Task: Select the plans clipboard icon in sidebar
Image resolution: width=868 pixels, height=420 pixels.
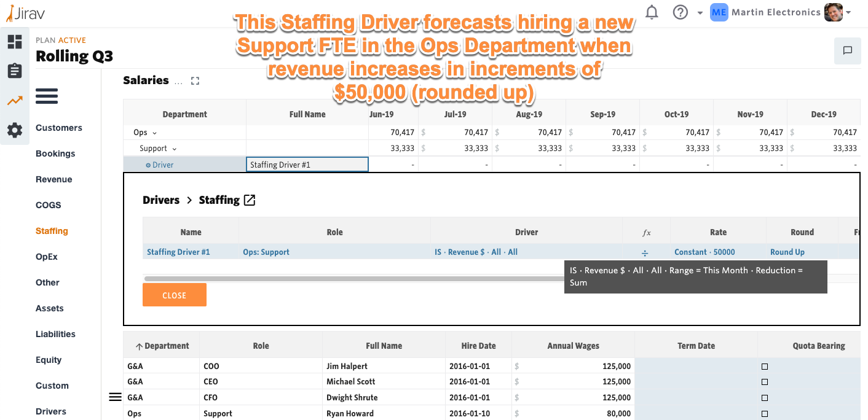Action: click(14, 71)
